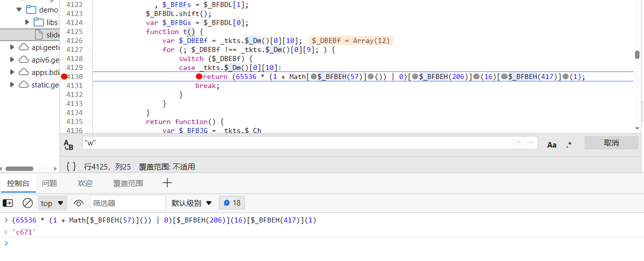This screenshot has width=644, height=261.
Task: Toggle regular expression search option
Action: [569, 144]
